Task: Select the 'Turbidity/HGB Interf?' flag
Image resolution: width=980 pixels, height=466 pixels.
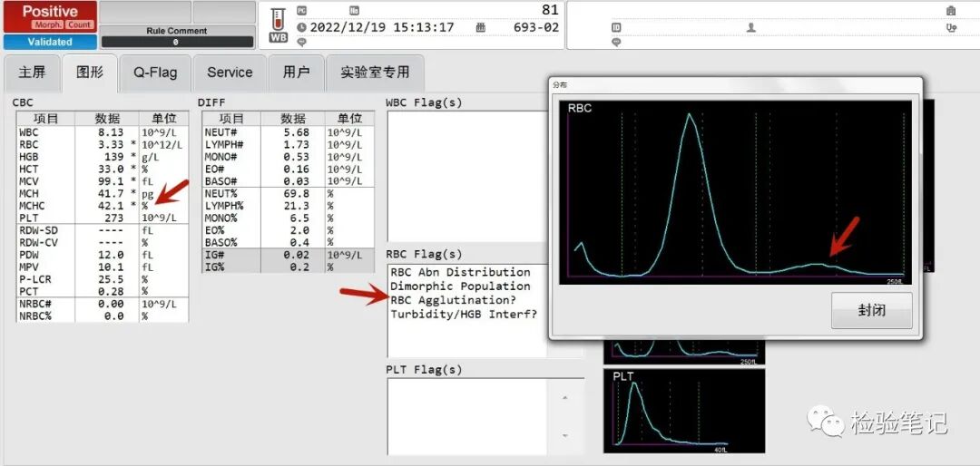Action: tap(464, 314)
